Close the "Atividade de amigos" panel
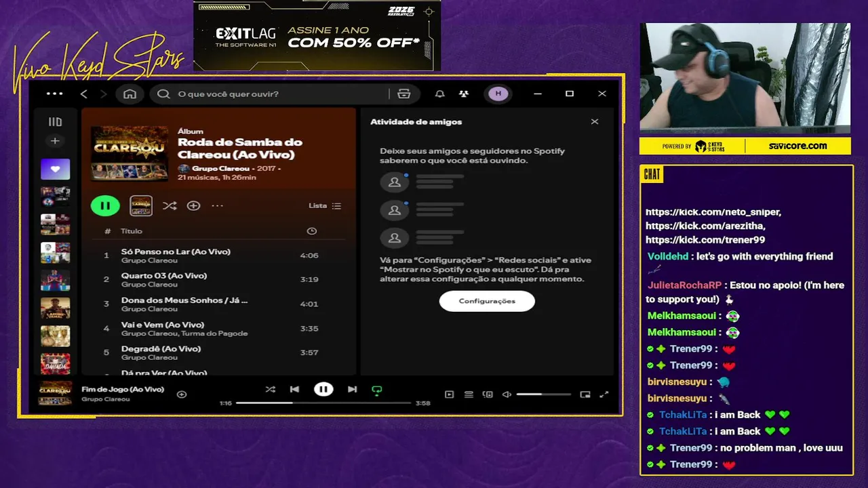Image resolution: width=868 pixels, height=488 pixels. [595, 122]
